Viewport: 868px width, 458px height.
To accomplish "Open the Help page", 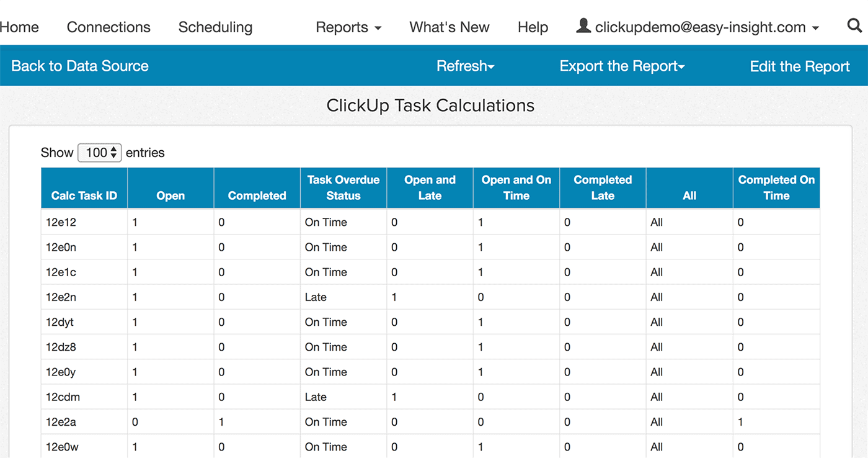I will click(x=533, y=27).
